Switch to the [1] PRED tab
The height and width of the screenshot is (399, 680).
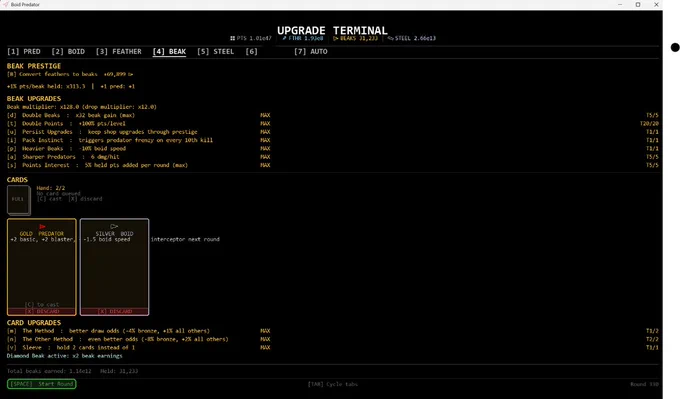[x=24, y=52]
